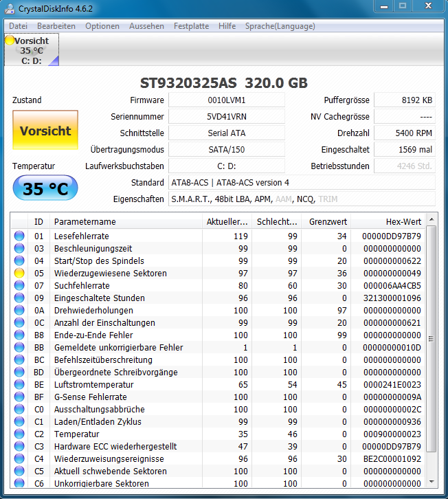The height and width of the screenshot is (499, 448).
Task: Click the scrollbar down arrow
Action: click(x=432, y=482)
